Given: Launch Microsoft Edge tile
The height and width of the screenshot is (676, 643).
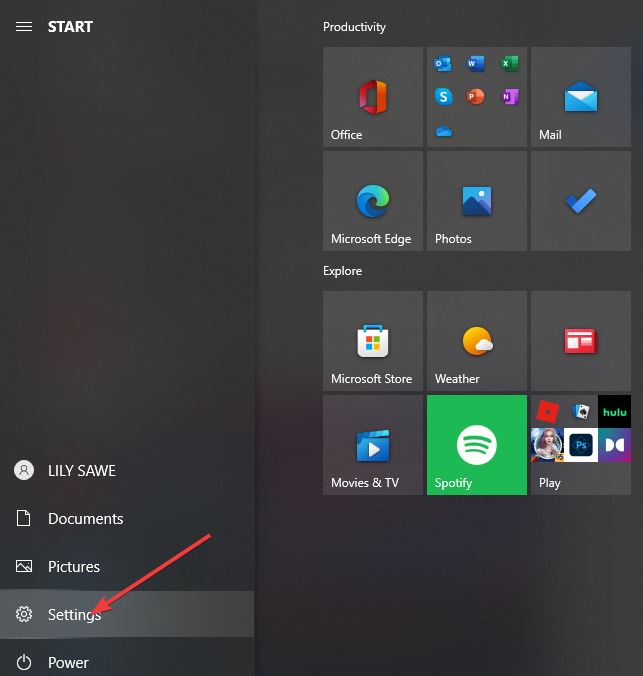Looking at the screenshot, I should [x=373, y=201].
